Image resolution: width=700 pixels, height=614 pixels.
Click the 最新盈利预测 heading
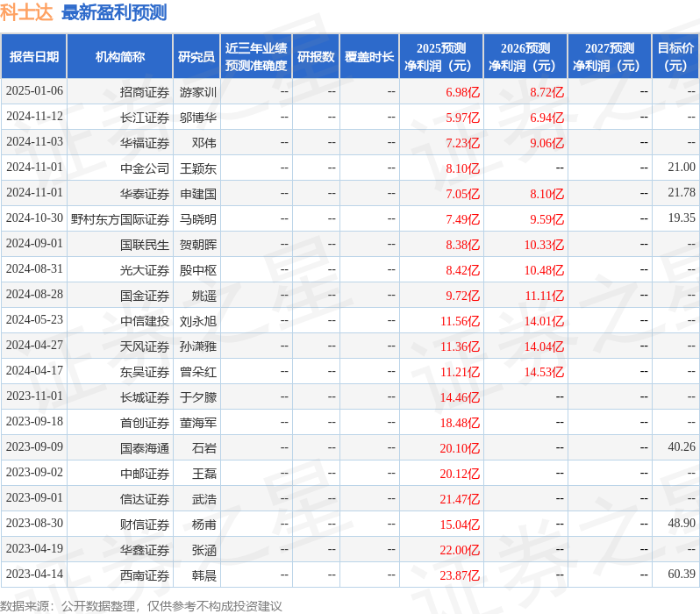tap(114, 12)
